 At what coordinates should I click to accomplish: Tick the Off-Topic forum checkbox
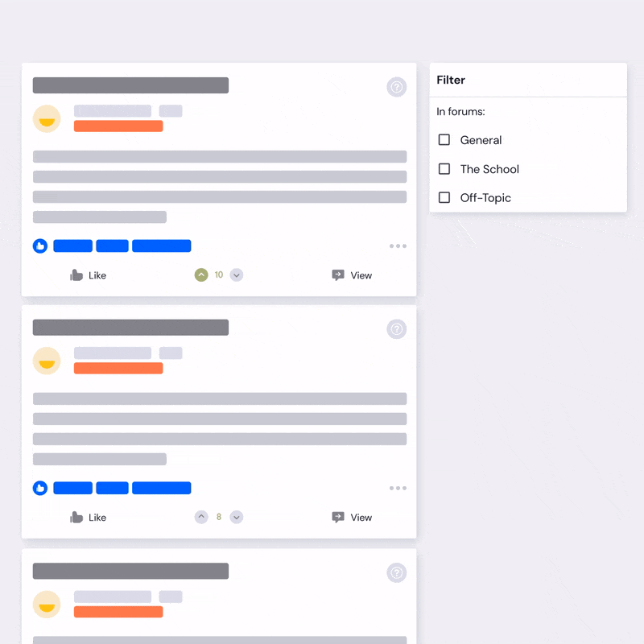click(x=444, y=197)
